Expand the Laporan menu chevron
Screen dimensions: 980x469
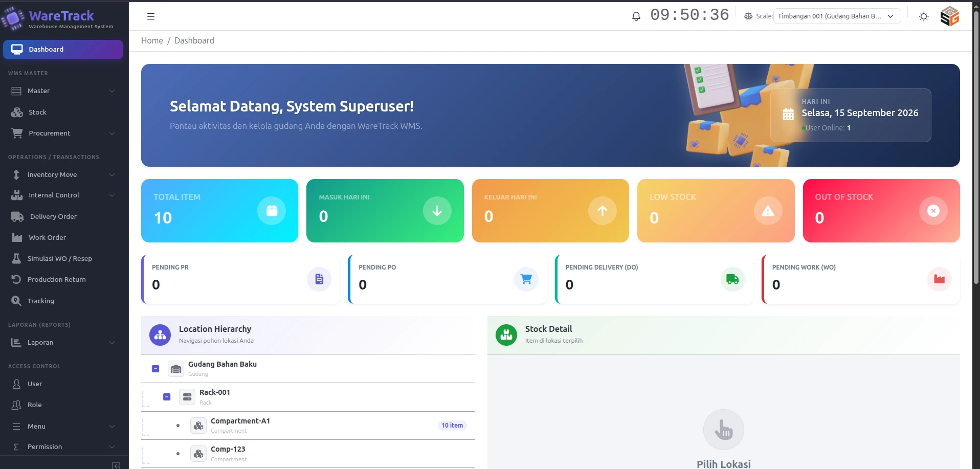(112, 343)
